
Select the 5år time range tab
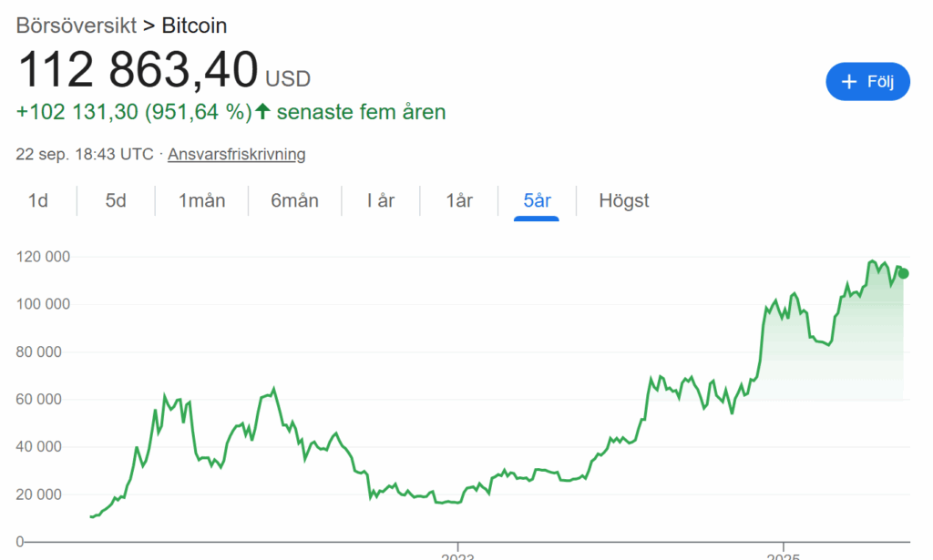537,200
